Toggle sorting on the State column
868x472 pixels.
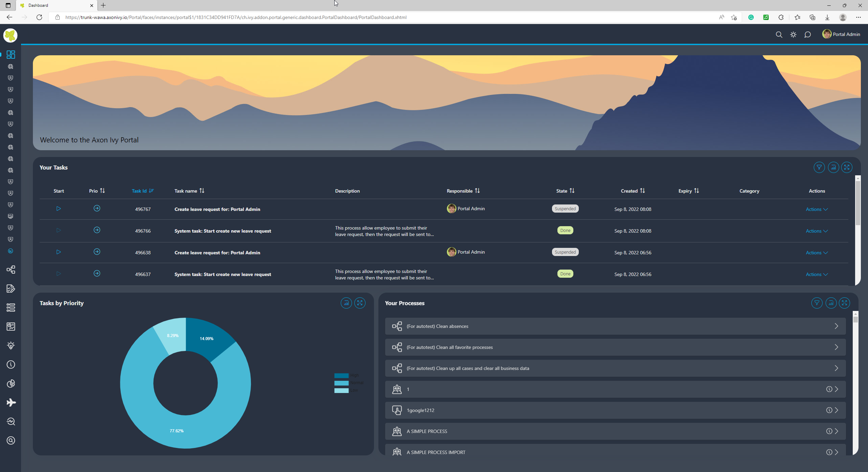(572, 191)
